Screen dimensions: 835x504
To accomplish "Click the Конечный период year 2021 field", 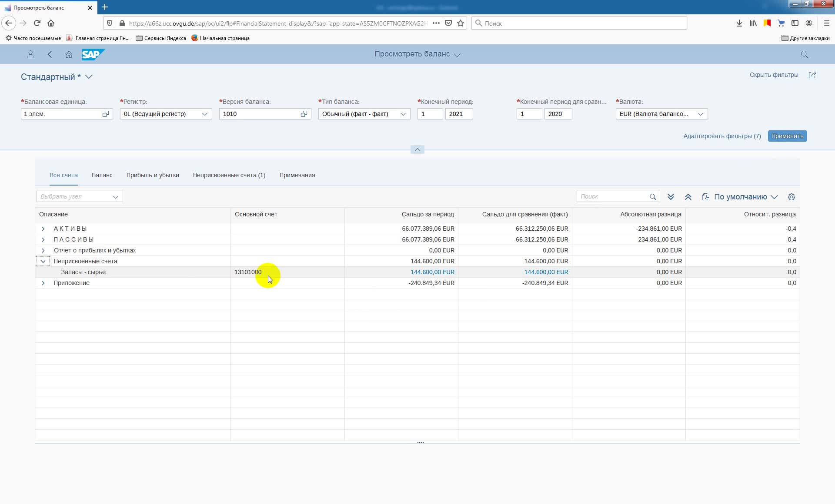I will point(459,114).
